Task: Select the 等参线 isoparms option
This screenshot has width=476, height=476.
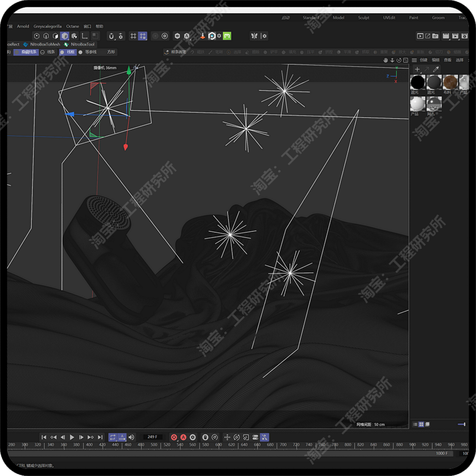Action: pos(88,52)
